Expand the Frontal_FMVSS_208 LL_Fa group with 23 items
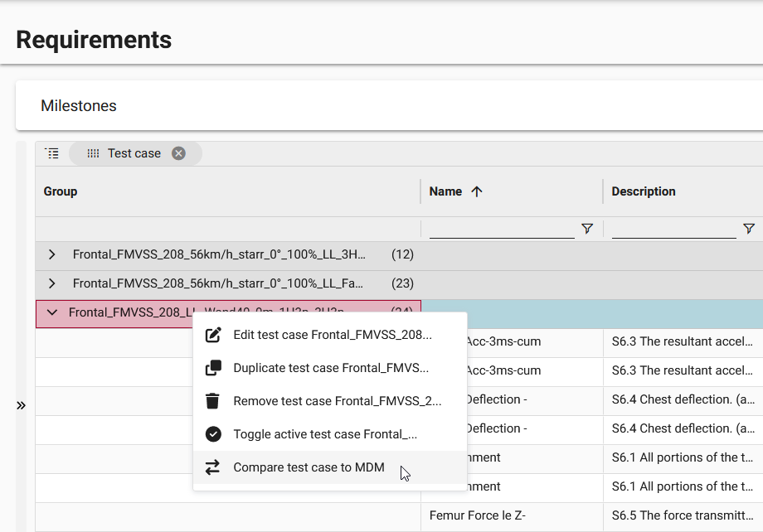 (52, 283)
